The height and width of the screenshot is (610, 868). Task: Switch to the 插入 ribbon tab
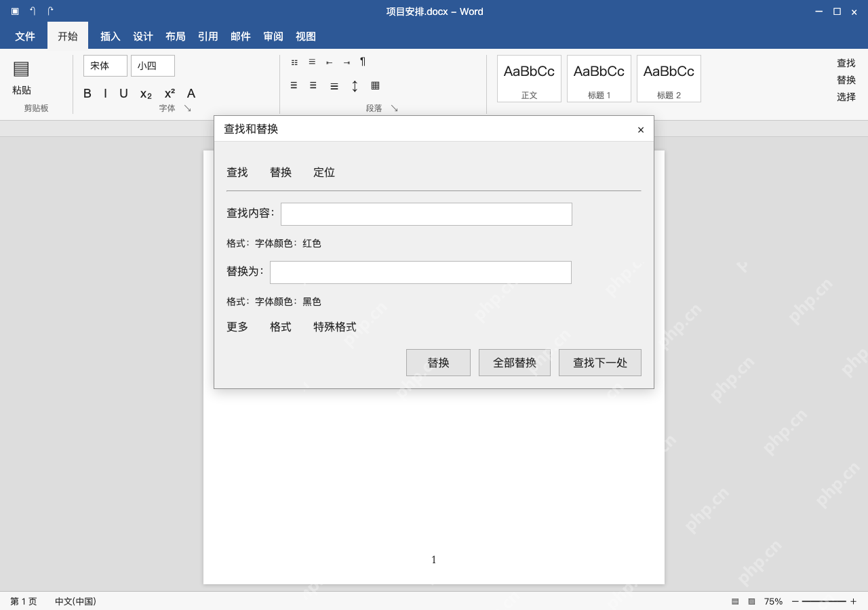point(111,37)
